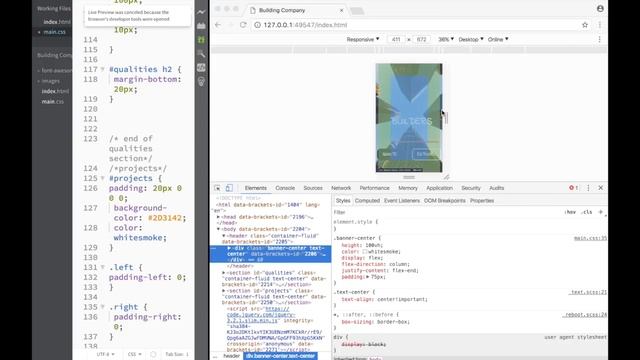Open the Brackets Extension Manager icon
The height and width of the screenshot is (360, 640).
(201, 26)
